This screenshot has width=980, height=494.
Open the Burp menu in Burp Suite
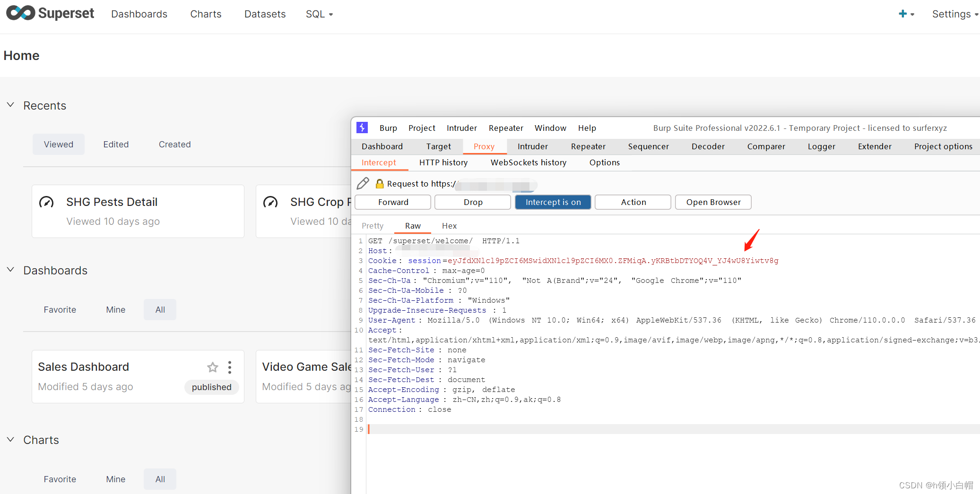(388, 128)
